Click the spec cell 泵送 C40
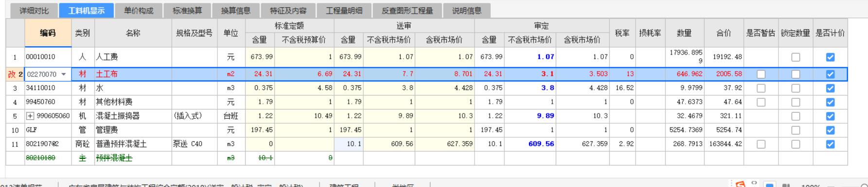 (x=195, y=144)
